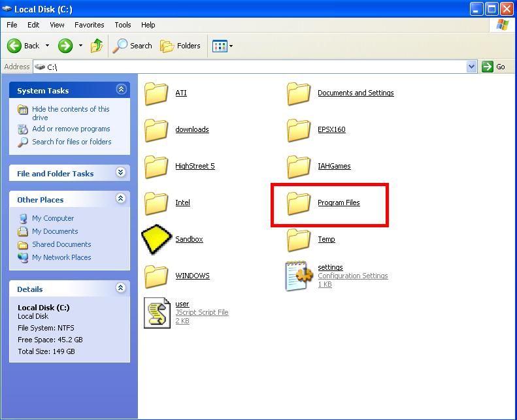The image size is (517, 420).
Task: Open the WINDOWS folder icon
Action: click(156, 276)
